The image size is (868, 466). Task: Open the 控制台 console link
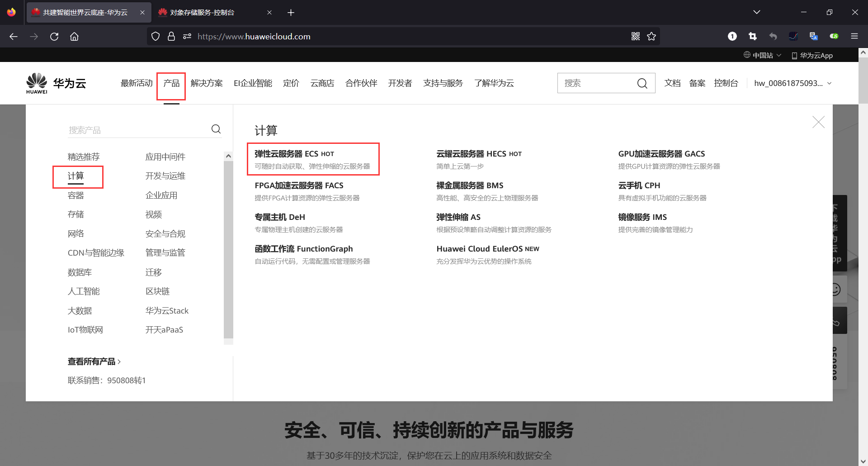pos(726,83)
